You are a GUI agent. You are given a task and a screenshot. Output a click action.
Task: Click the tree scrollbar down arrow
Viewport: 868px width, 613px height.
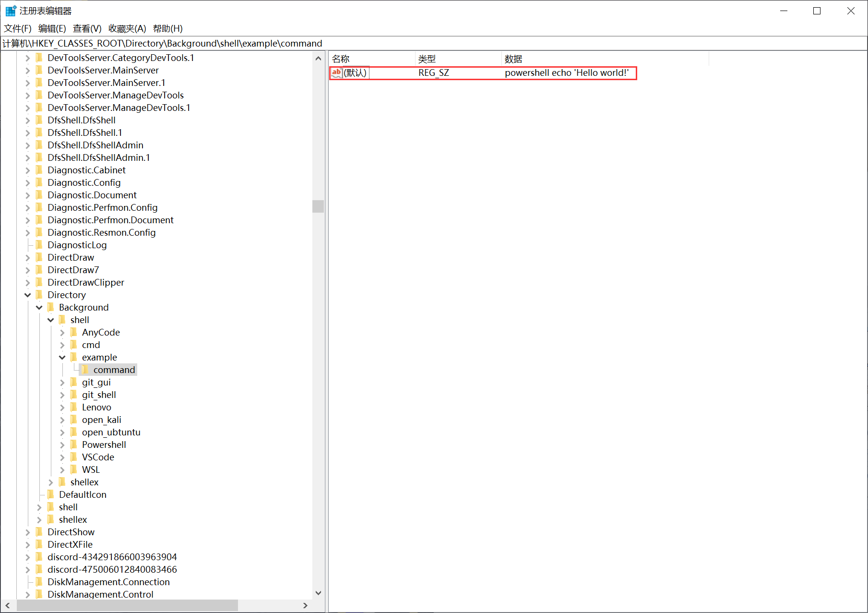[318, 593]
